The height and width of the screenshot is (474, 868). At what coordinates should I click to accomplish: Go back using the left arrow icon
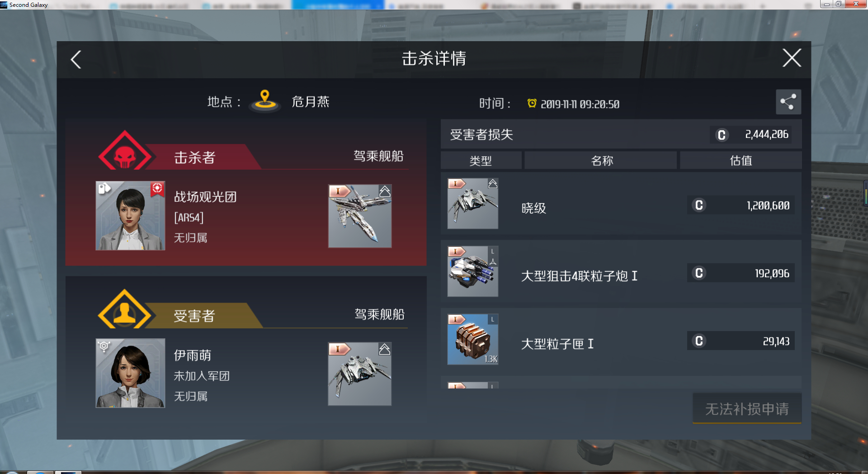(76, 59)
